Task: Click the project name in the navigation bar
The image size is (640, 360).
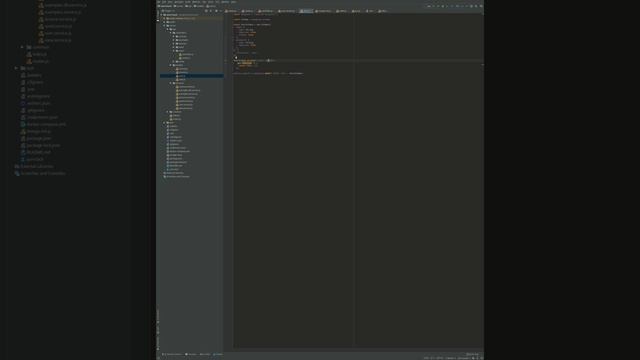Action: (165, 6)
